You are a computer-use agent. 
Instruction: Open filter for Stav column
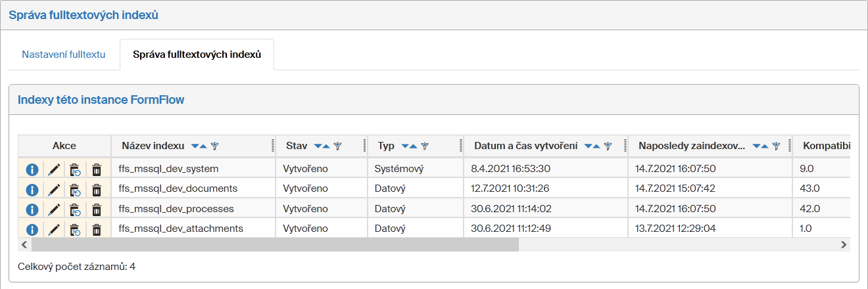click(x=337, y=146)
